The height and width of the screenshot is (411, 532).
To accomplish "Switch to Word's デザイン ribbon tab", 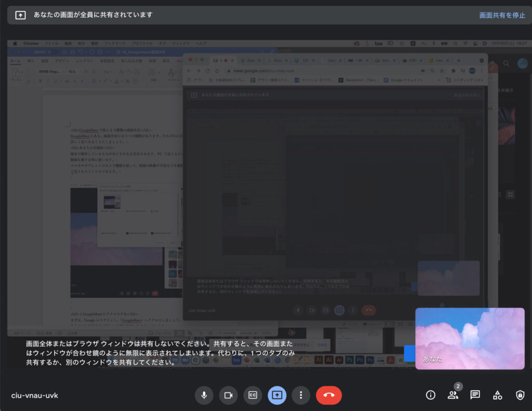I will 62,61.
